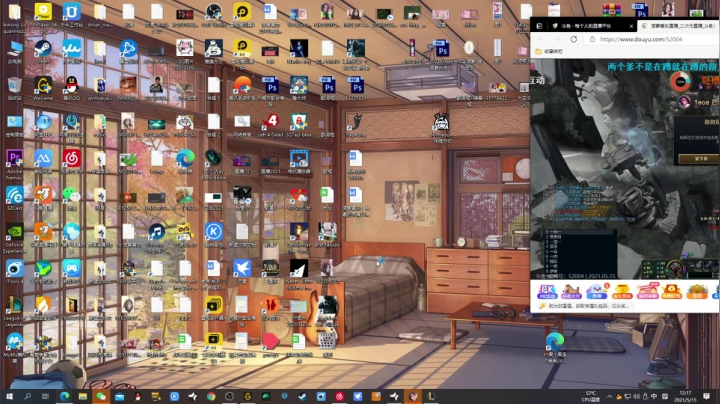The width and height of the screenshot is (720, 404).
Task: Open Steam from the taskbar
Action: 303,396
